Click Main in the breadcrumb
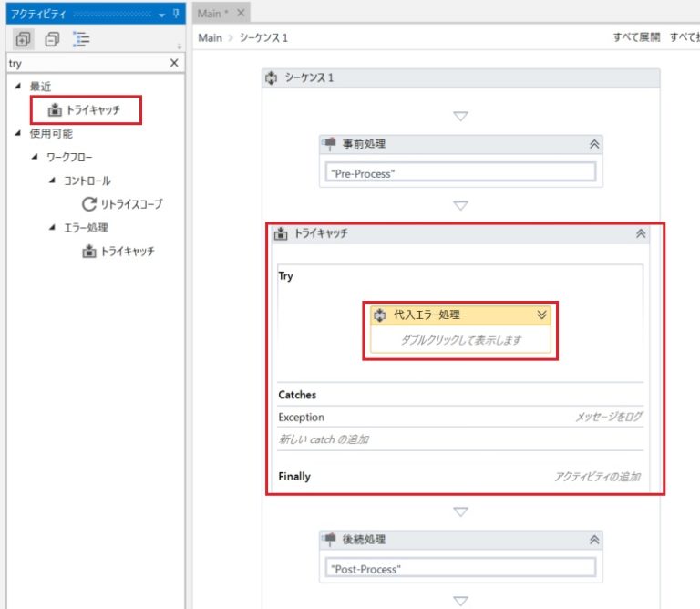Viewport: 700px width, 609px height. (210, 38)
